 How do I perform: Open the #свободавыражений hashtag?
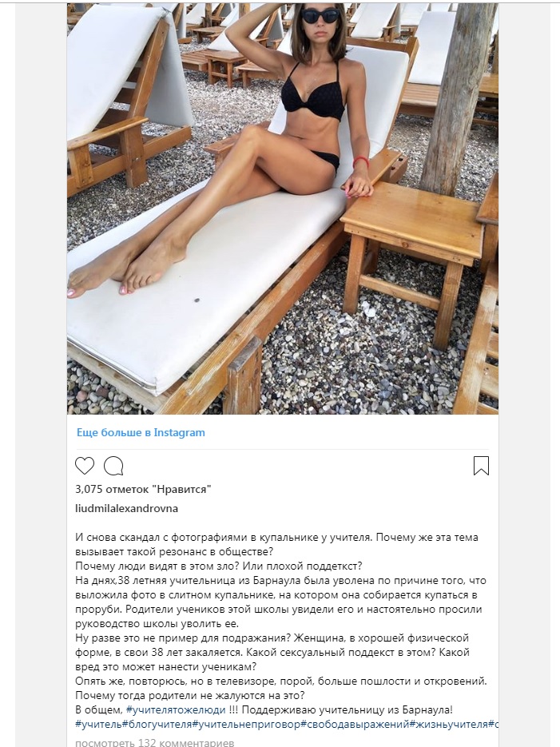(355, 724)
